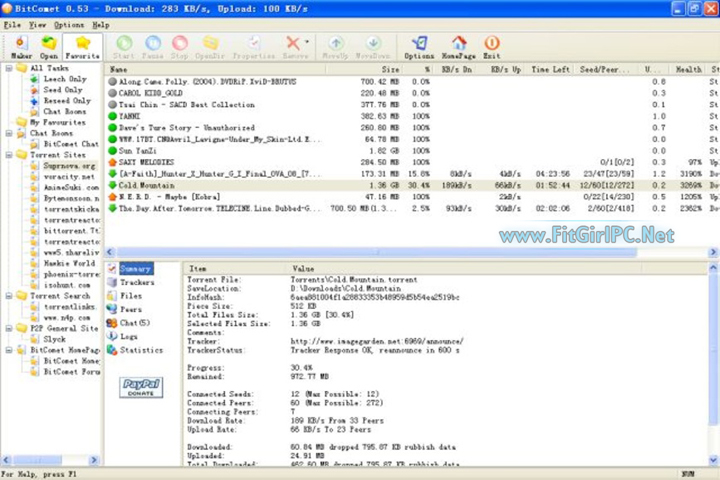720x480 pixels.
Task: Open the Options menu in menu bar
Action: (68, 24)
